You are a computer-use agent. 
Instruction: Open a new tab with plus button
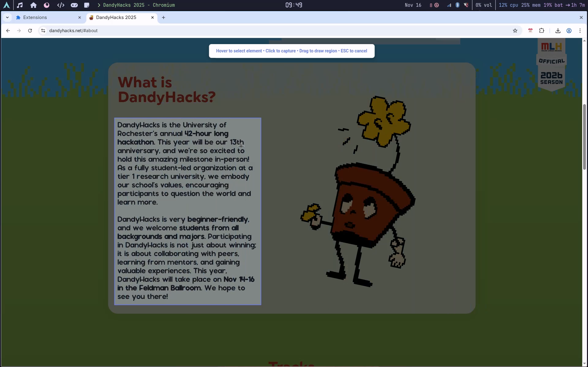tap(164, 17)
